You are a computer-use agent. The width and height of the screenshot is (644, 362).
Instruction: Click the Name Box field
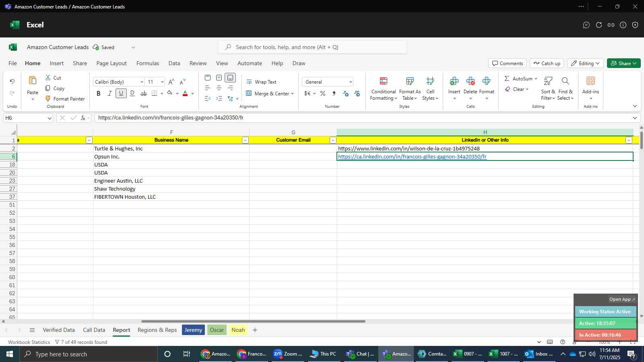[28, 118]
